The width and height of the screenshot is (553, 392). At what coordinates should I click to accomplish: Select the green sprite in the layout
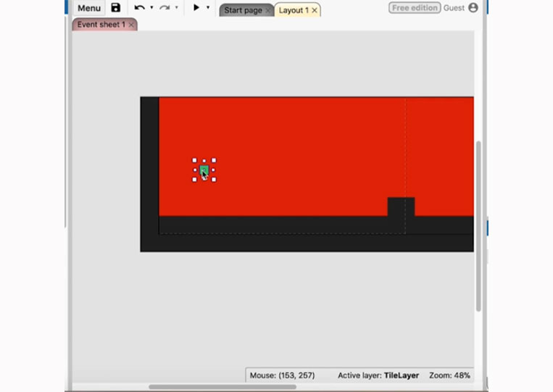tap(204, 170)
